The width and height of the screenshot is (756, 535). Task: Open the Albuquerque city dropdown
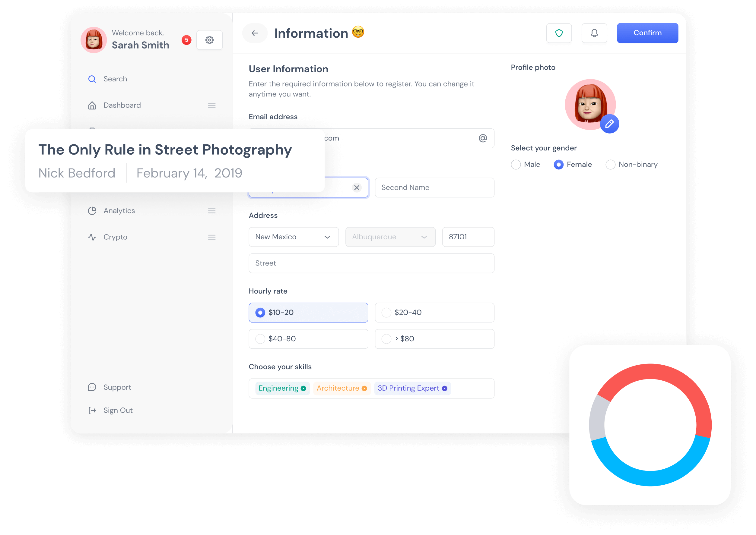(390, 237)
